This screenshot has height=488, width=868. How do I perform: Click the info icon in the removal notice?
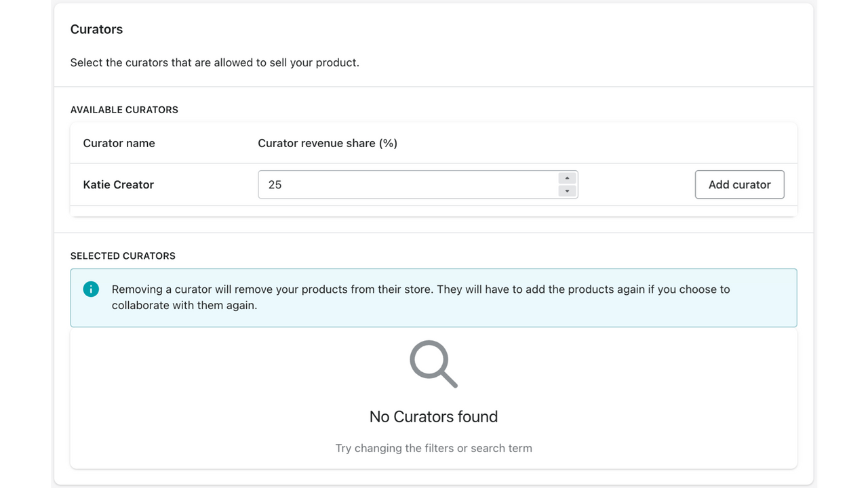[91, 289]
